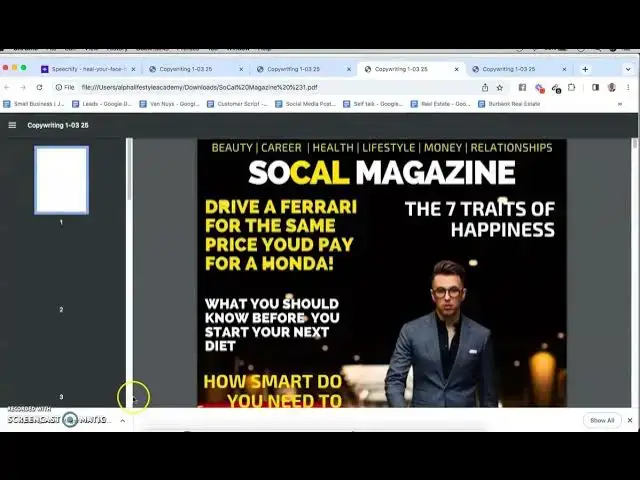This screenshot has height=480, width=640.
Task: Close the Speechify tab
Action: pos(133,69)
